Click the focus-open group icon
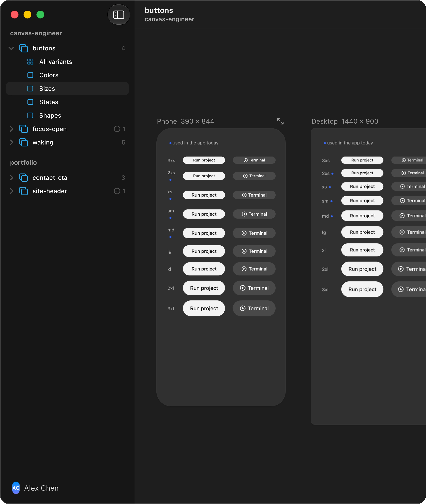This screenshot has width=426, height=504. 23,129
